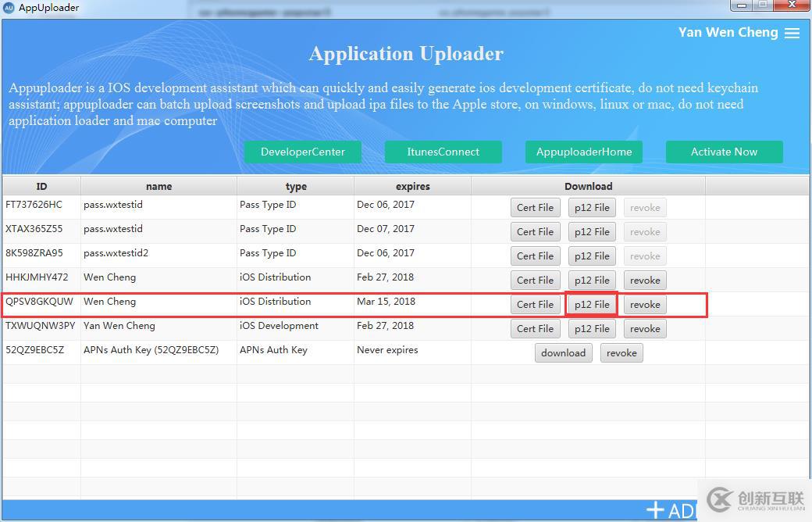Image resolution: width=812 pixels, height=522 pixels.
Task: Download p12 File for XTAX365Z55
Action: pyautogui.click(x=592, y=232)
